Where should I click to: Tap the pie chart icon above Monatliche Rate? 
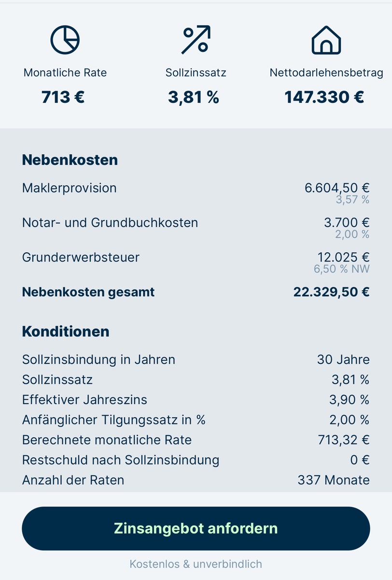click(65, 40)
